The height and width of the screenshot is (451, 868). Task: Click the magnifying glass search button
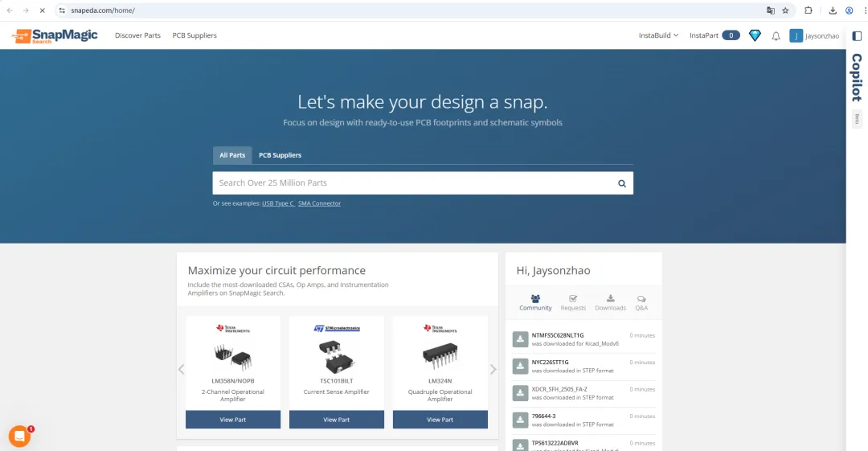(622, 183)
